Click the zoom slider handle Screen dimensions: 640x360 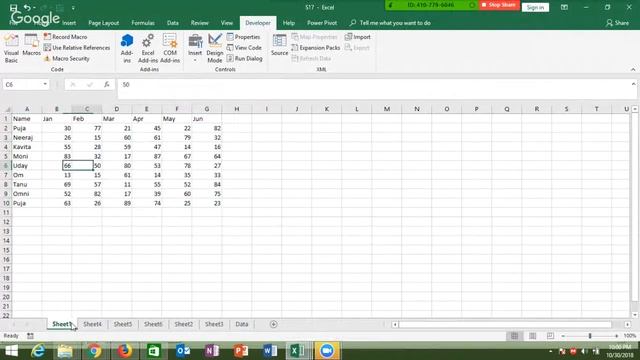coord(590,336)
